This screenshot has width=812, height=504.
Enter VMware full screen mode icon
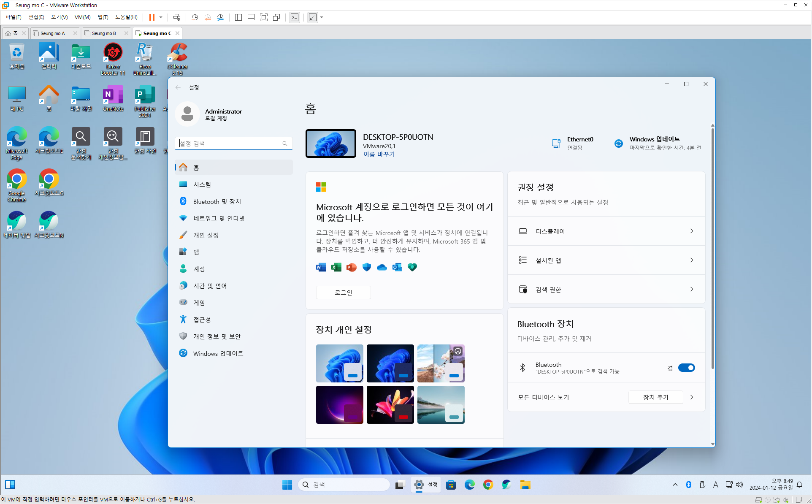tap(264, 17)
